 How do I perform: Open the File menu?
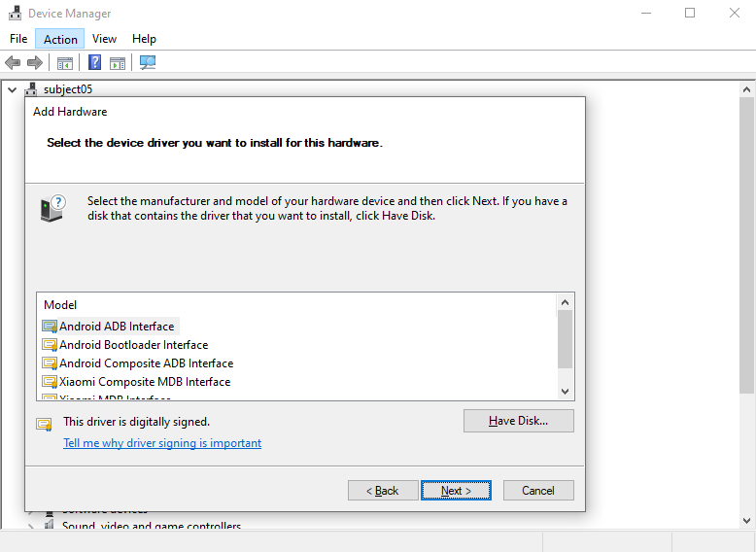coord(18,39)
